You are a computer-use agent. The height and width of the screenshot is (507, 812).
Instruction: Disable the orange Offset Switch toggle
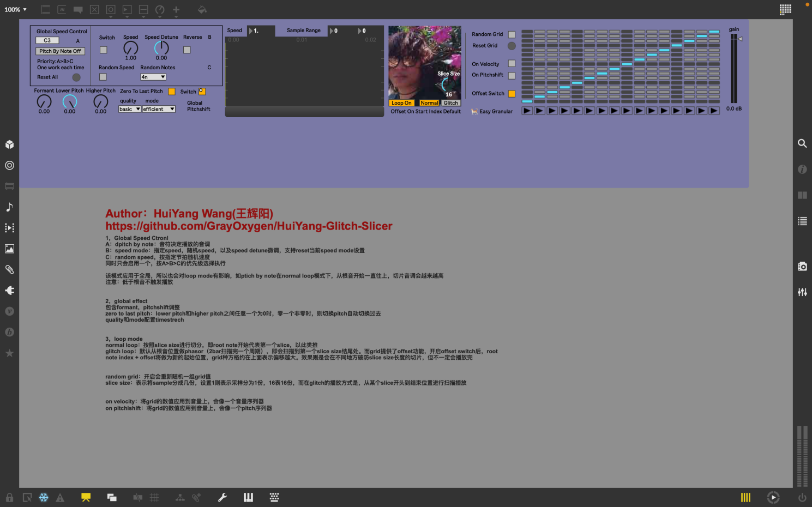click(x=512, y=94)
